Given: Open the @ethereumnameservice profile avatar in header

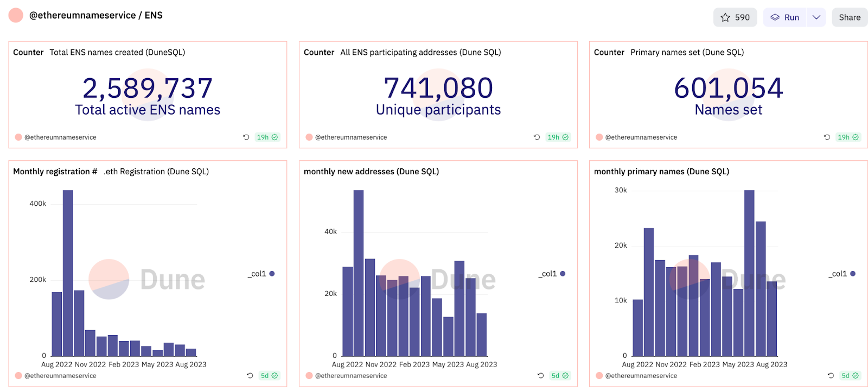Looking at the screenshot, I should point(16,15).
